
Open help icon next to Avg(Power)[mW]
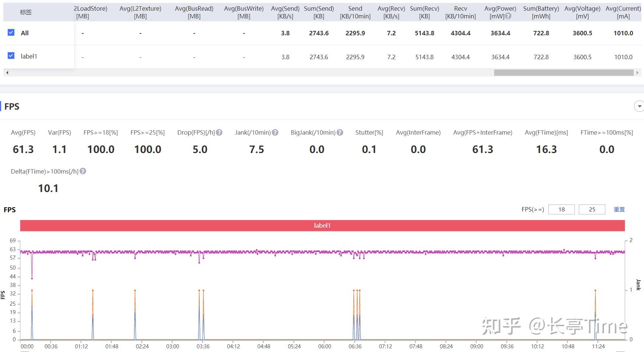[x=508, y=16]
